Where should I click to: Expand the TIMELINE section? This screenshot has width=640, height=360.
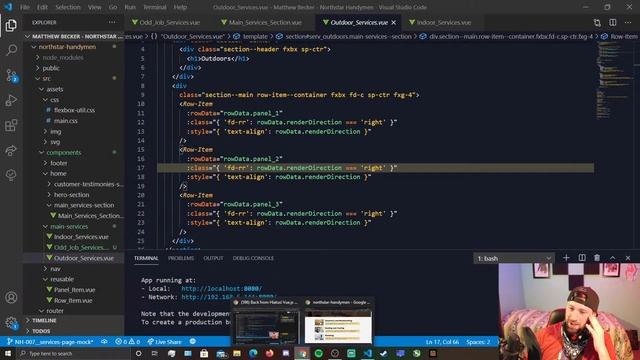pos(44,320)
